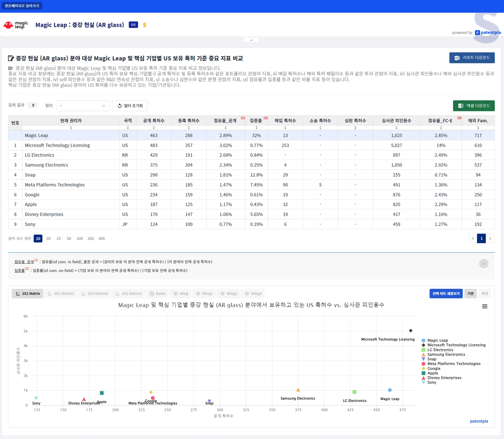Viewport: 504px width, 439px height.
Task: Go to the previous page arrow
Action: 472,238
